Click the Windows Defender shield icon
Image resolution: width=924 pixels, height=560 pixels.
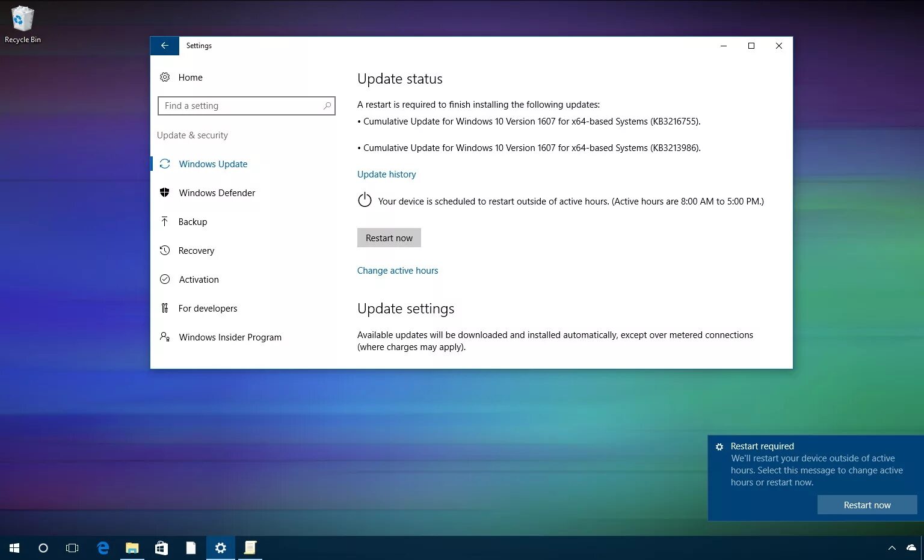pos(165,192)
